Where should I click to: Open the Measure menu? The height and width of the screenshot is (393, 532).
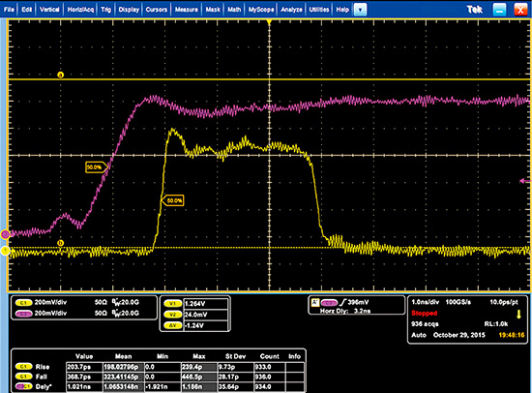pyautogui.click(x=187, y=10)
